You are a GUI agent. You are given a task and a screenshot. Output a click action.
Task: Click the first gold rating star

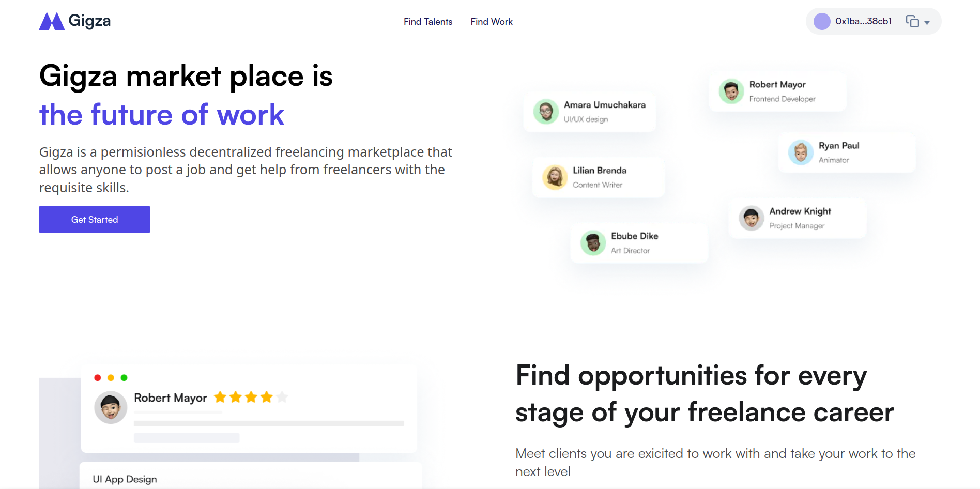(220, 397)
